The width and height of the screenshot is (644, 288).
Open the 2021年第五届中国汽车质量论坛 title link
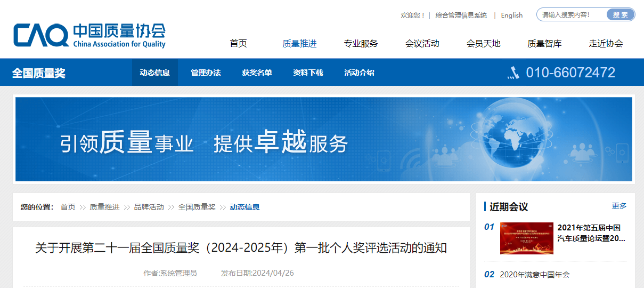[591, 233]
